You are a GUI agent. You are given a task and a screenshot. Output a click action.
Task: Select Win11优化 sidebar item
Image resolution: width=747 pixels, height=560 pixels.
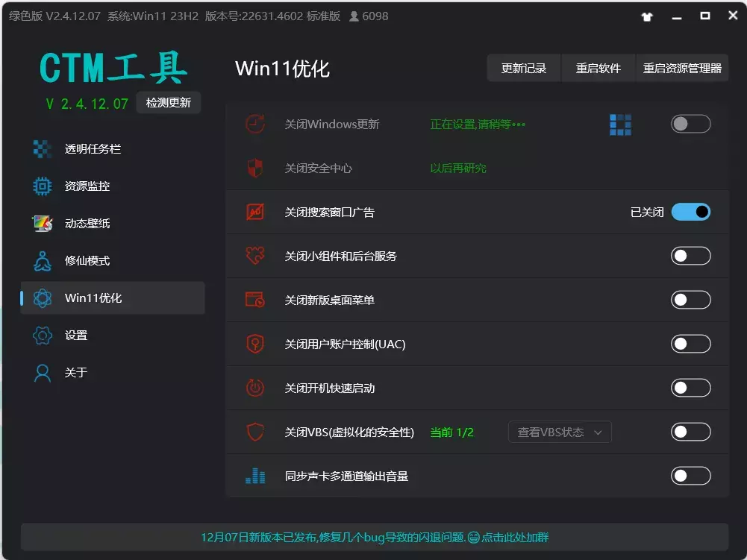(x=113, y=298)
